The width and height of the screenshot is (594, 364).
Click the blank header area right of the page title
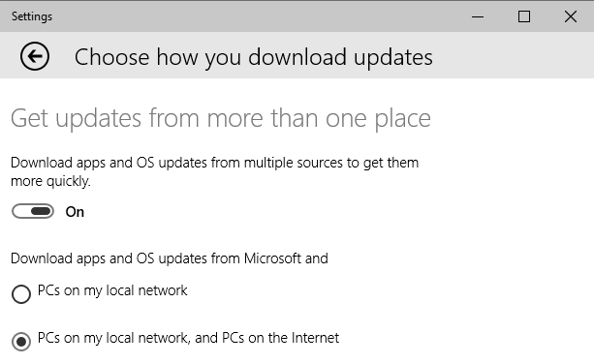[x=512, y=56]
